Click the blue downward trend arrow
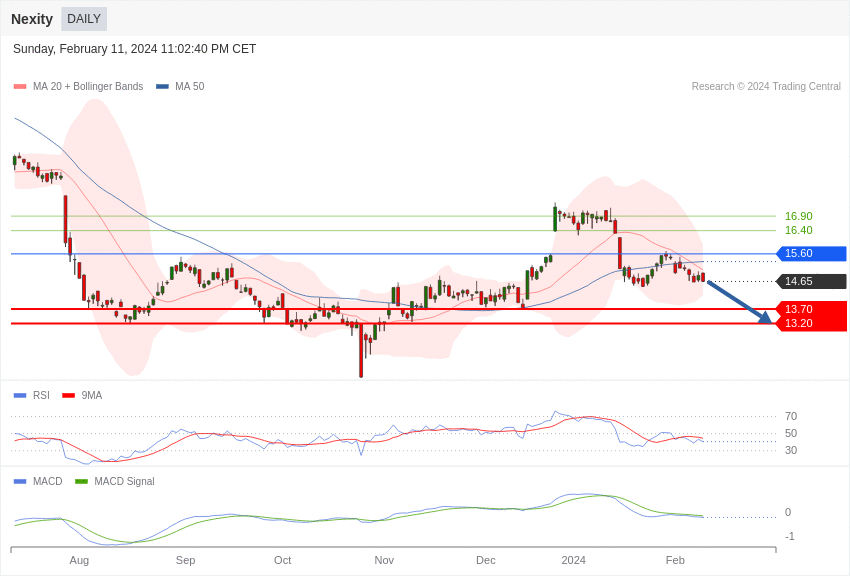The height and width of the screenshot is (576, 850). pyautogui.click(x=739, y=301)
